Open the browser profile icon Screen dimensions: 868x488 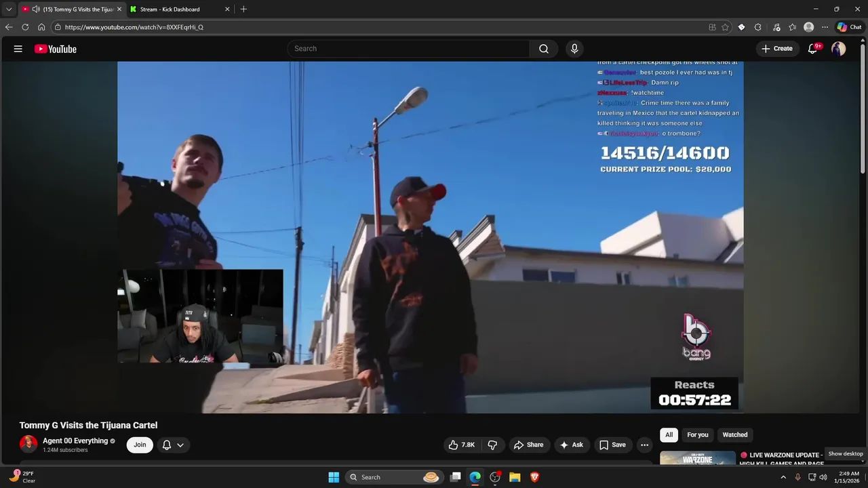[x=808, y=27]
